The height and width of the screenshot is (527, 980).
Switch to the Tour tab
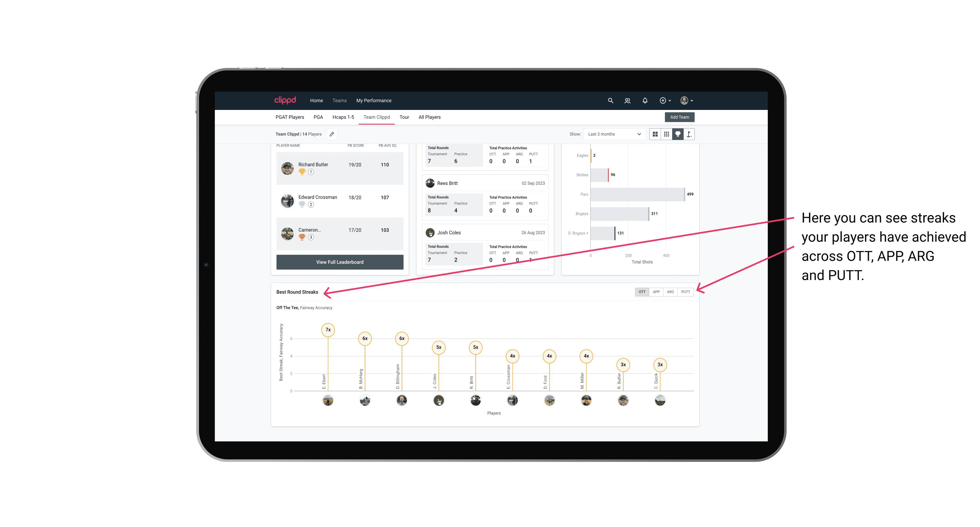(402, 117)
